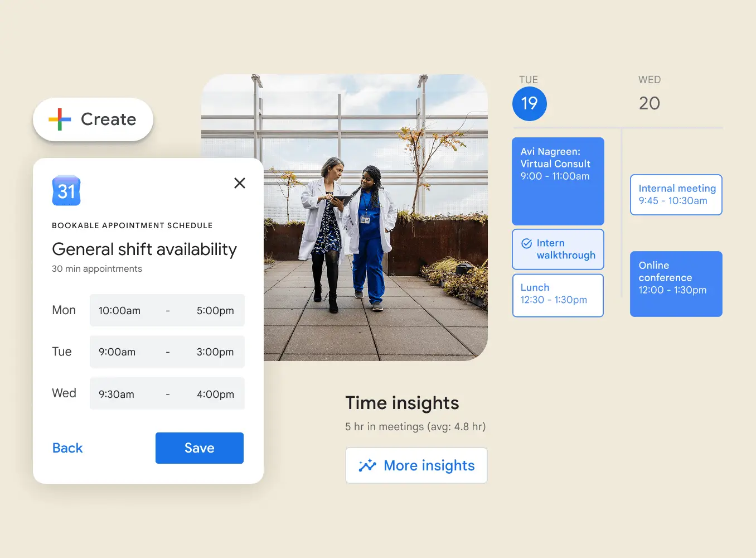Click the Tue row label in schedule
Screen dimensions: 756x558
(62, 352)
